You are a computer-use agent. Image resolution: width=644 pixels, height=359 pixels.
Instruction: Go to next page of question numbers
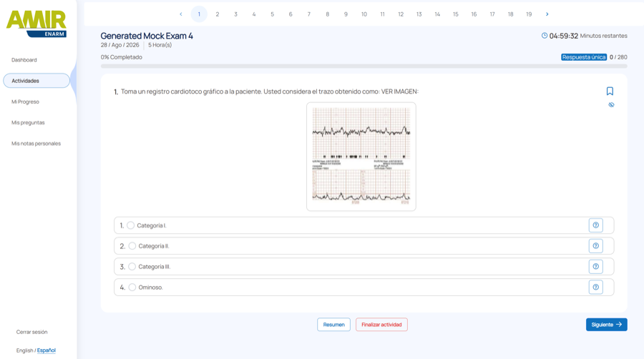[x=547, y=14]
